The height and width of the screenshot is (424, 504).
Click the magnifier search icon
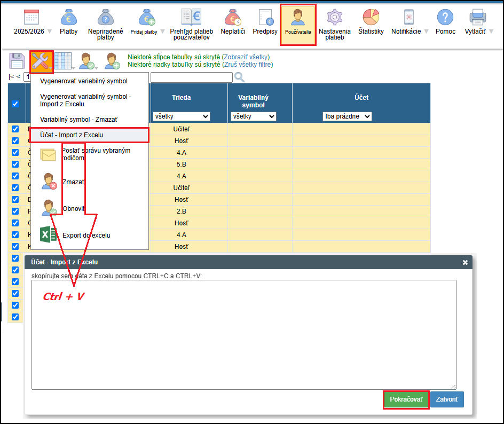[x=240, y=77]
